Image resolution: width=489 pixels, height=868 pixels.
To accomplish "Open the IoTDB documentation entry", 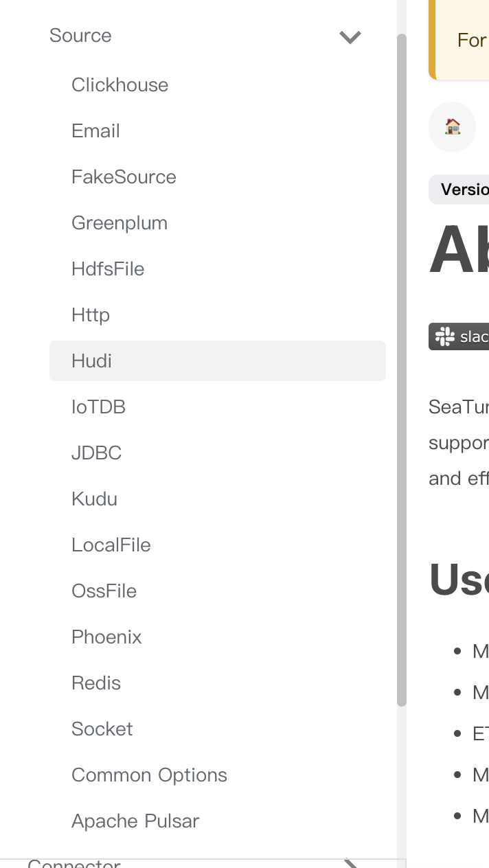I will pos(99,407).
